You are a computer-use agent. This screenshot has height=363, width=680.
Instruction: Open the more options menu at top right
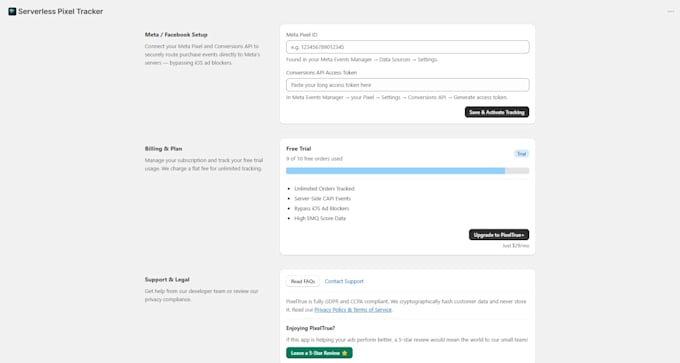[670, 12]
